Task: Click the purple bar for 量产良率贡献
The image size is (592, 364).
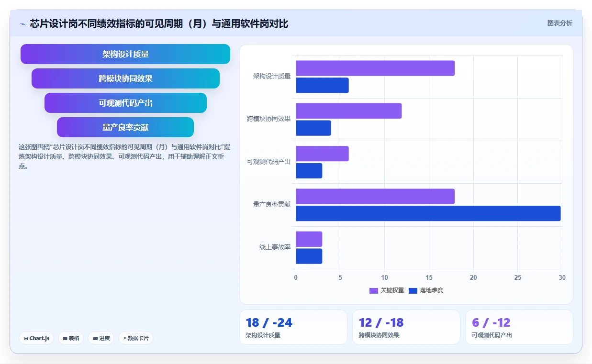Action: coord(375,196)
